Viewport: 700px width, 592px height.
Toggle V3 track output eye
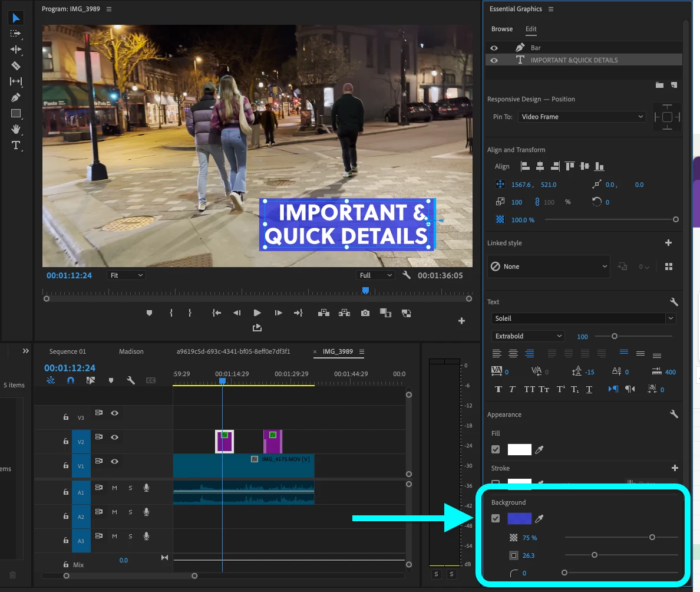tap(115, 413)
